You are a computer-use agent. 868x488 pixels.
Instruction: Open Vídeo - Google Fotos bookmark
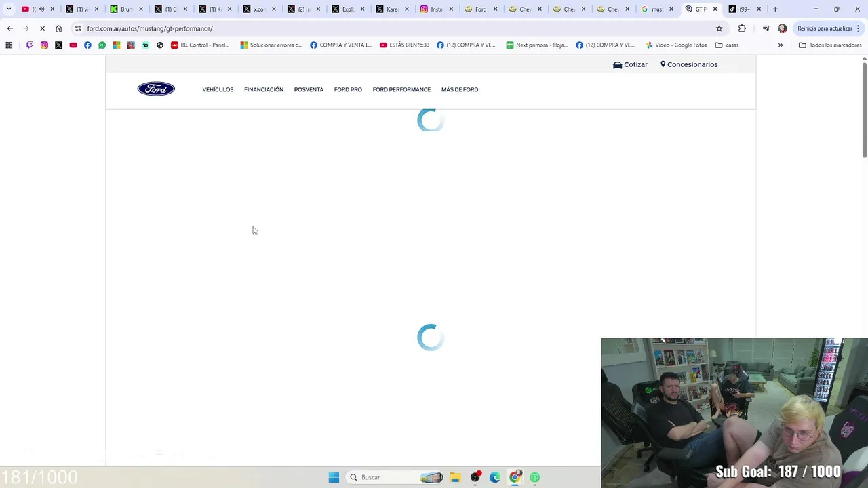(x=676, y=45)
